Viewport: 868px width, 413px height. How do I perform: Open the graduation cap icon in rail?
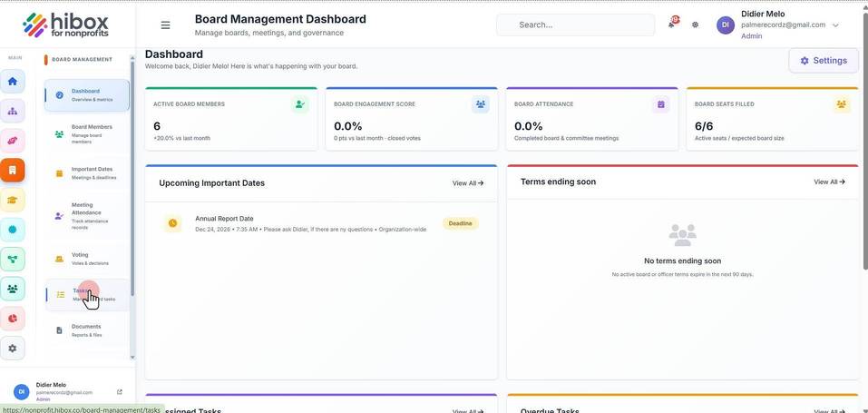13,200
